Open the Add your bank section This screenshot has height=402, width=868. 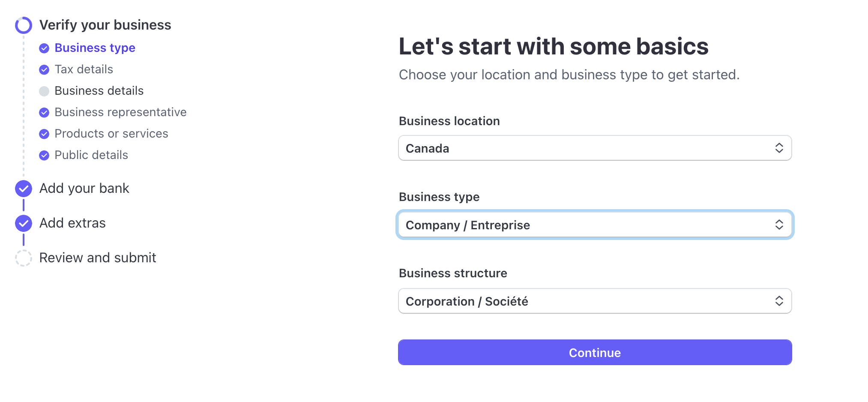[84, 189]
